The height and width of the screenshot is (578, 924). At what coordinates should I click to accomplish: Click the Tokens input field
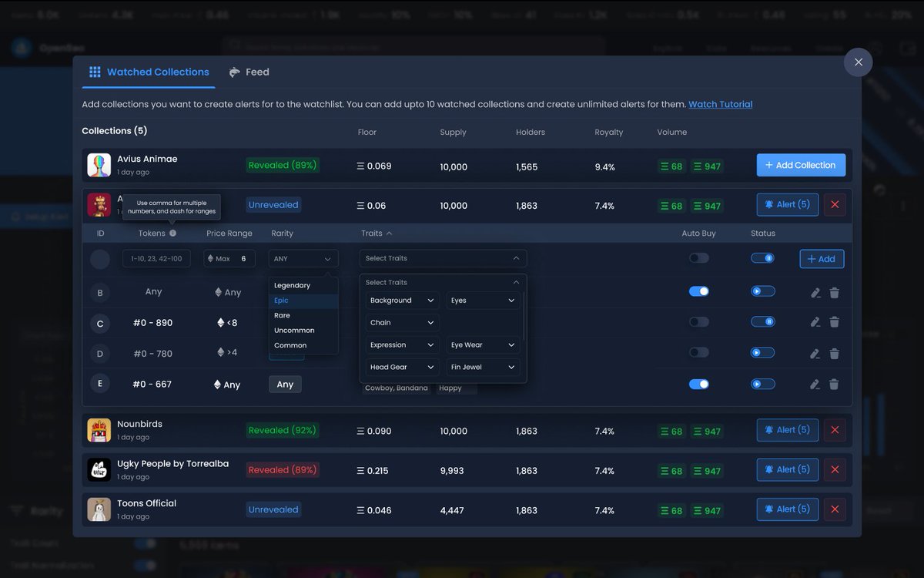[156, 258]
